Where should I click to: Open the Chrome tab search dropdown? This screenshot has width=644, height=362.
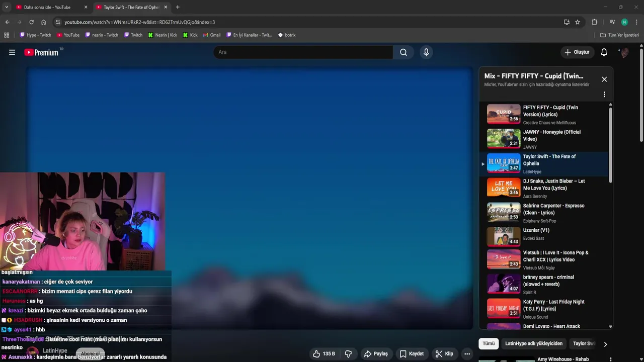[6, 7]
